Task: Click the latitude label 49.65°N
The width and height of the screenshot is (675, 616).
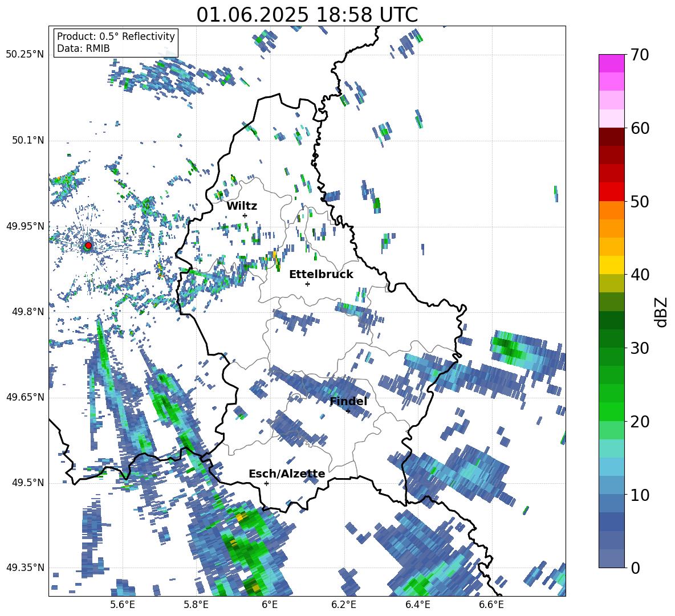Action: click(x=25, y=397)
